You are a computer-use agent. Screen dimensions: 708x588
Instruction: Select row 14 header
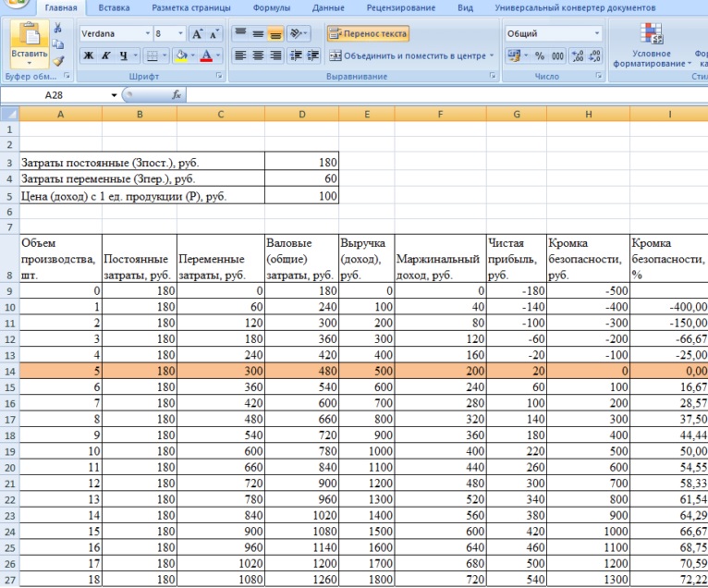tap(9, 372)
